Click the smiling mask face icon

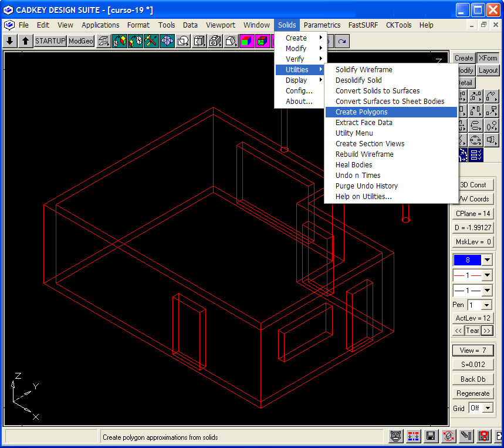click(x=396, y=436)
